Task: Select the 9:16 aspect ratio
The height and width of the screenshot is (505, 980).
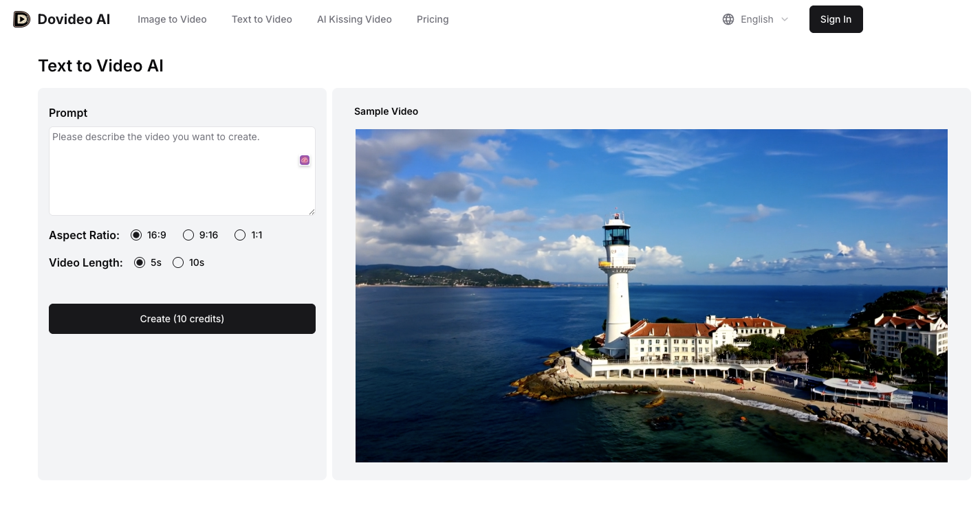Action: 188,235
